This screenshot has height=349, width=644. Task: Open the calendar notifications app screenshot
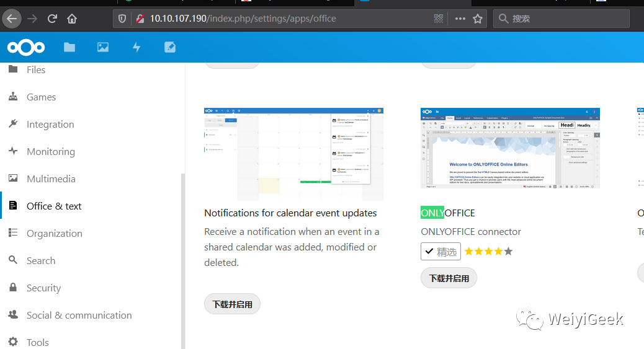tap(293, 154)
